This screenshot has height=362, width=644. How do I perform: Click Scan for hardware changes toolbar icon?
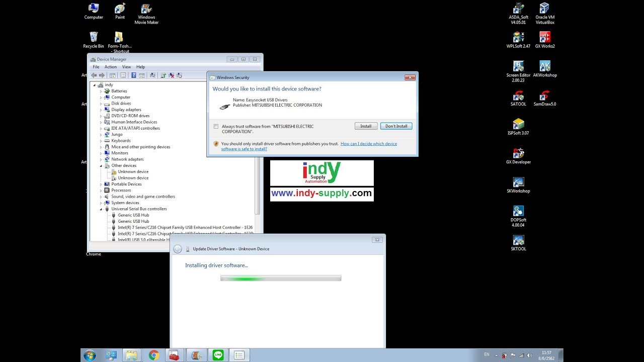click(152, 75)
